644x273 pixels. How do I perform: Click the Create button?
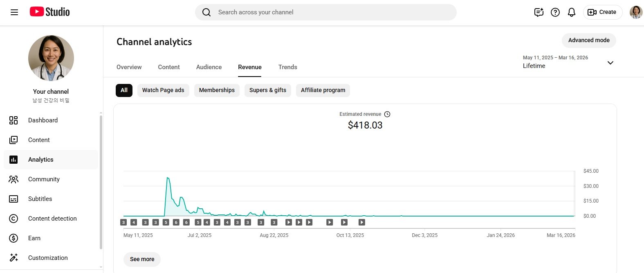[x=602, y=12]
